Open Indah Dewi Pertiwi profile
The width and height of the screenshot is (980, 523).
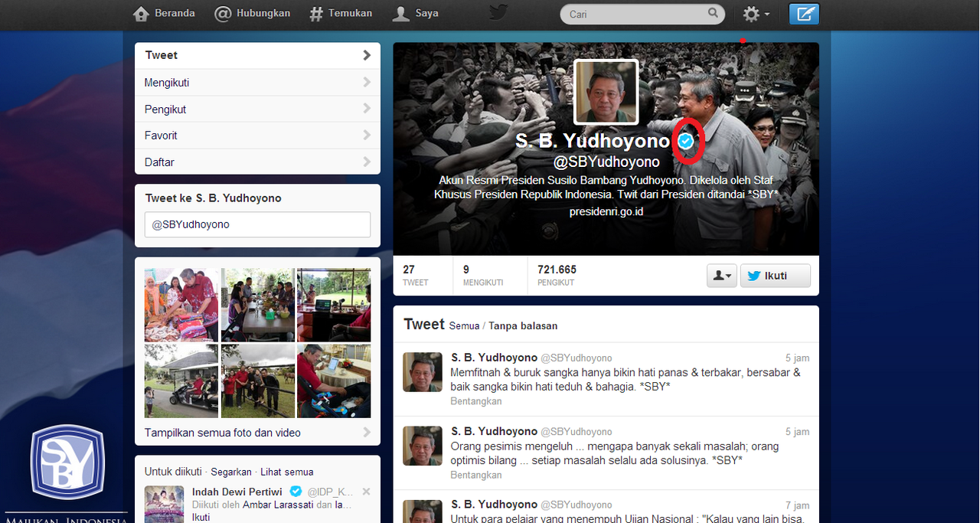[237, 492]
